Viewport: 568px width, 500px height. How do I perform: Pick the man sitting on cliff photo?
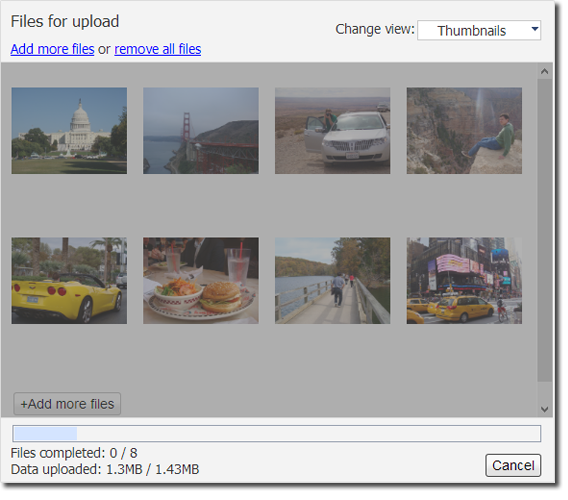[x=464, y=130]
